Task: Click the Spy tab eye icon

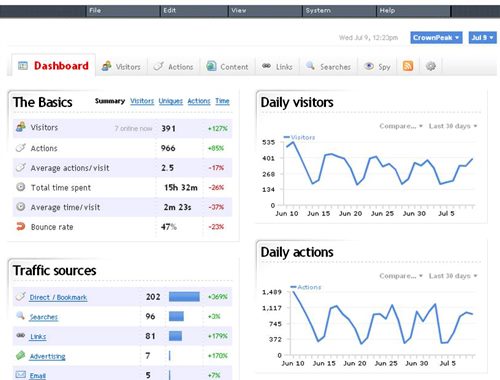Action: click(368, 66)
